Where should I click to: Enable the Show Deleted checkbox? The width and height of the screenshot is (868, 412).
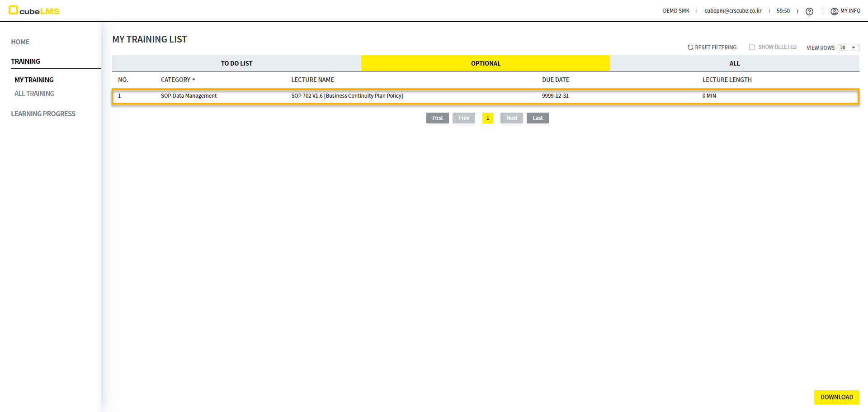click(x=752, y=47)
